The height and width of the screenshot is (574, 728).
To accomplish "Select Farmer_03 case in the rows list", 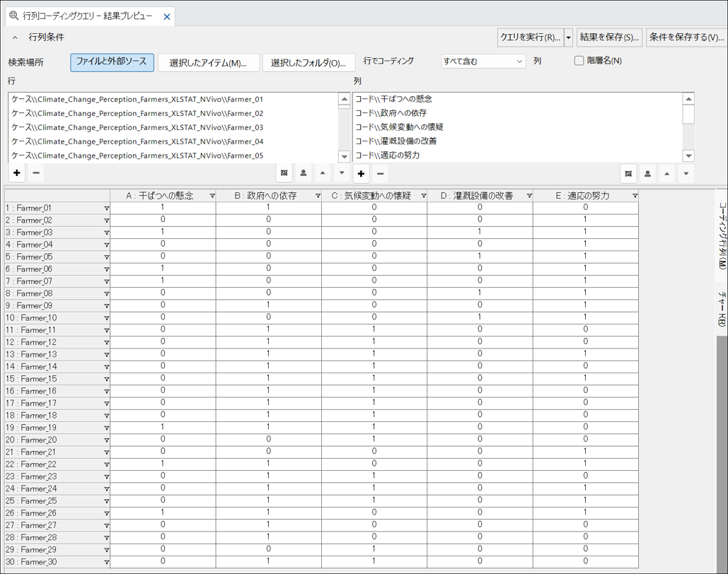I will pos(137,127).
